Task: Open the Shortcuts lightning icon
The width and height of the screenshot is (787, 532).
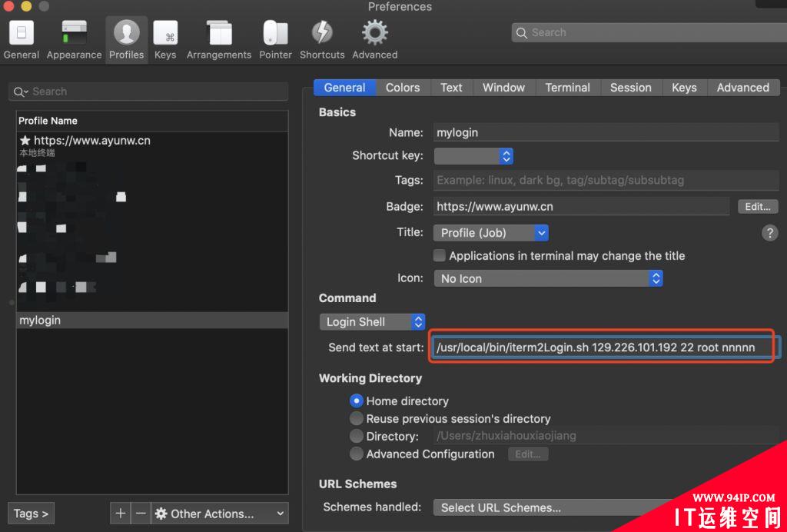Action: pyautogui.click(x=322, y=33)
